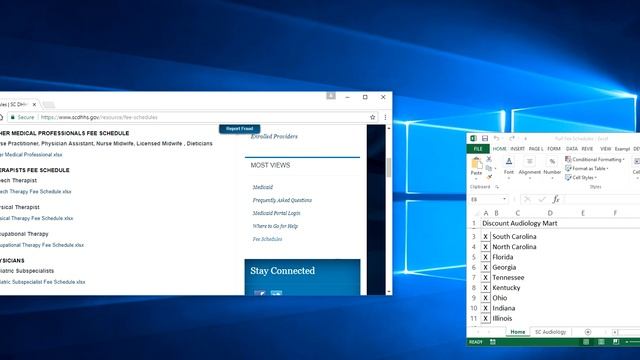The height and width of the screenshot is (360, 640).
Task: Open Occupational Therapy Fee Schedule xlsx link
Action: click(x=42, y=245)
